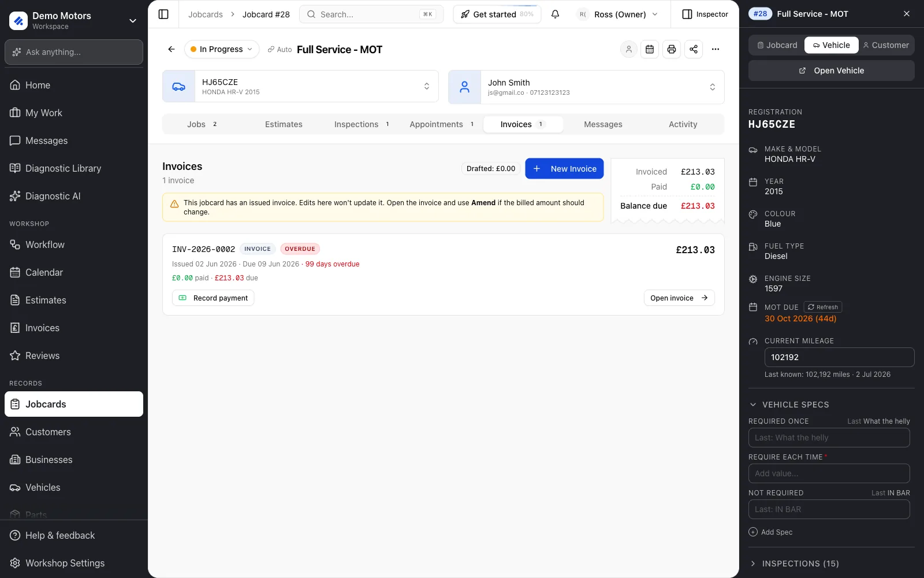Click the Ask anything box
Viewport: 924px width, 578px height.
pyautogui.click(x=74, y=52)
